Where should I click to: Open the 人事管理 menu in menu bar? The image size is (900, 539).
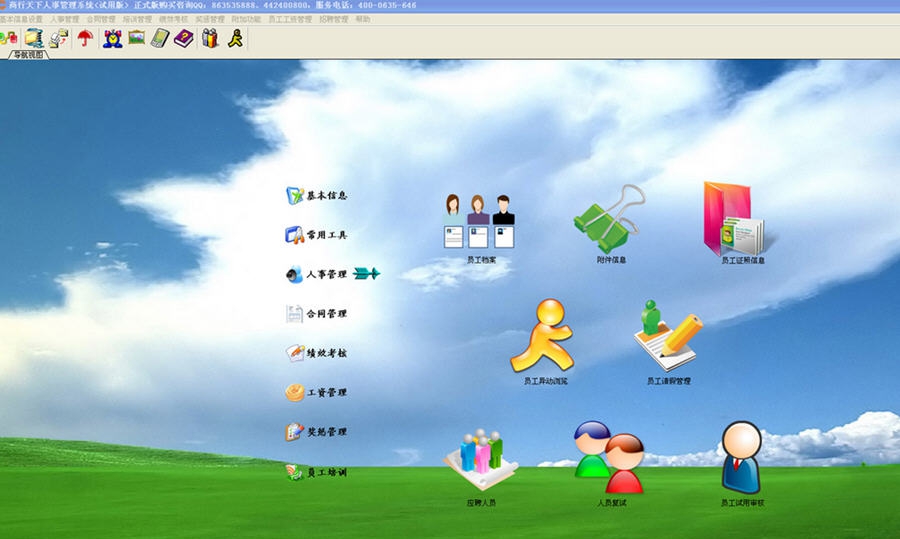point(65,19)
